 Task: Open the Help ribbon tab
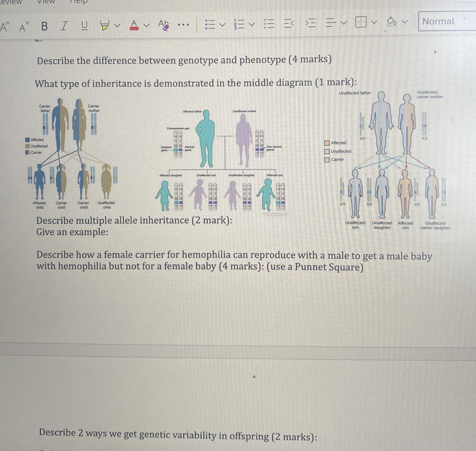tap(79, 2)
